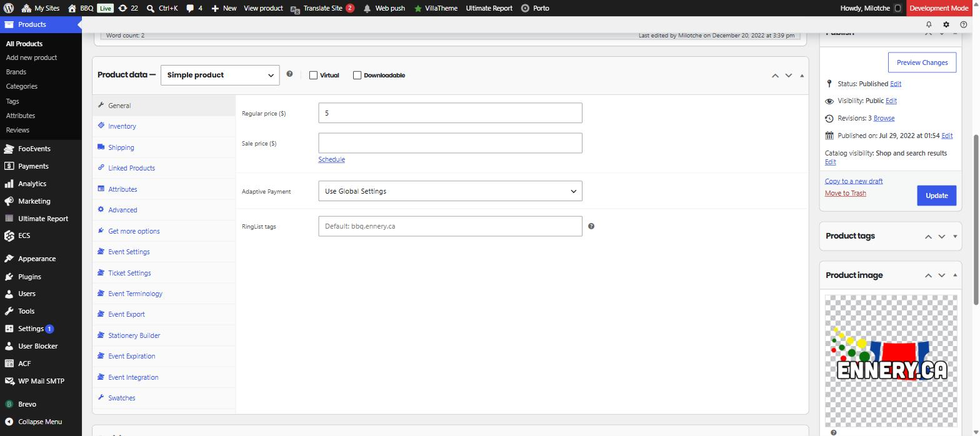Click Howdy, Milotche account menu
The height and width of the screenshot is (436, 980).
tap(871, 8)
